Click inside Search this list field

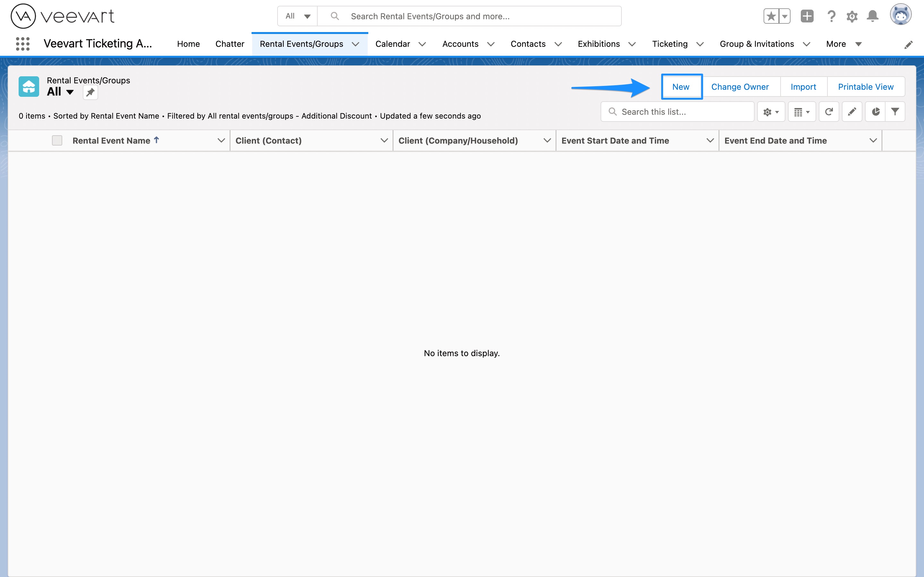pos(683,112)
